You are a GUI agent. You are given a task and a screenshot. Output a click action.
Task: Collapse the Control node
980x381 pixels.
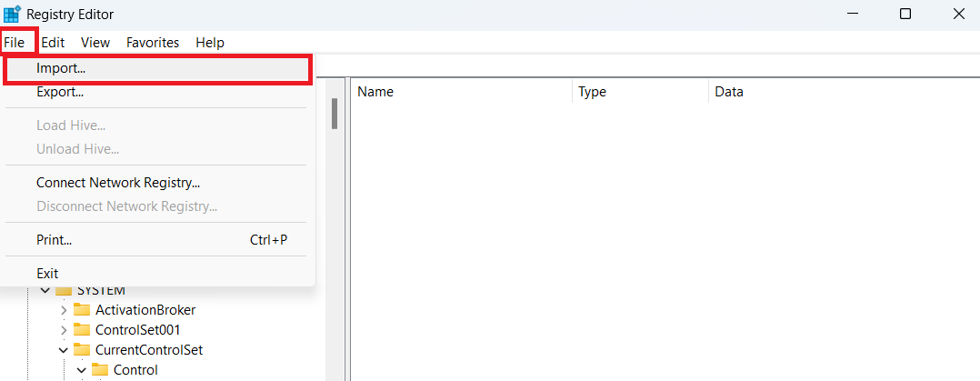pos(82,370)
